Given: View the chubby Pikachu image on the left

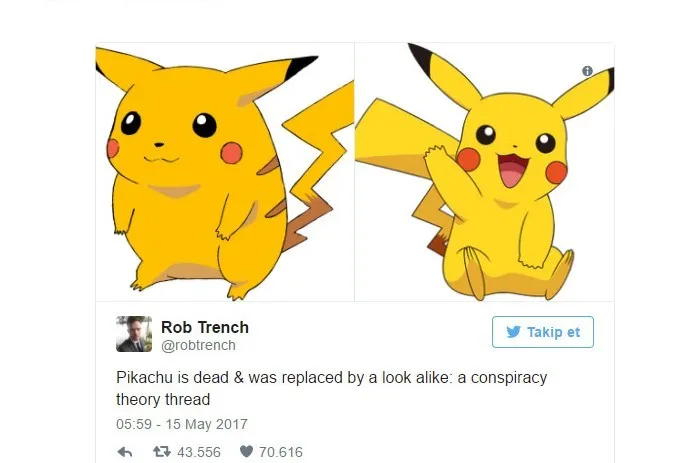Looking at the screenshot, I should point(225,172).
